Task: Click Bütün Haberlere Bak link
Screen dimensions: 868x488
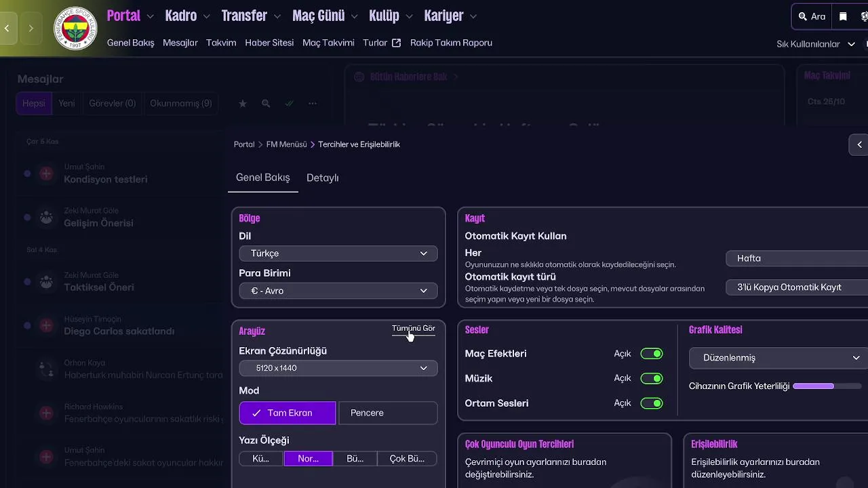Action: coord(408,77)
